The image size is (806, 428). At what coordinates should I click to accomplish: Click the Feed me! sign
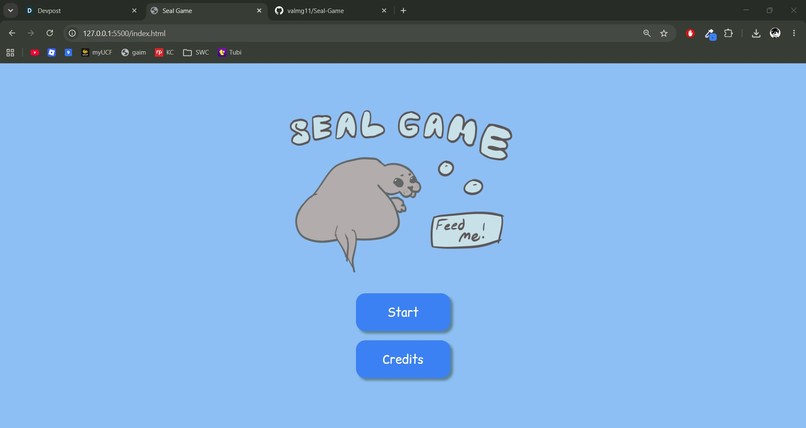point(467,230)
